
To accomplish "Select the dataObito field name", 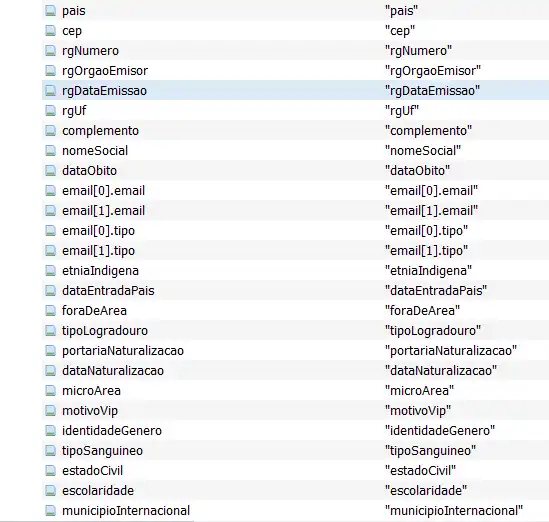I will 89,171.
